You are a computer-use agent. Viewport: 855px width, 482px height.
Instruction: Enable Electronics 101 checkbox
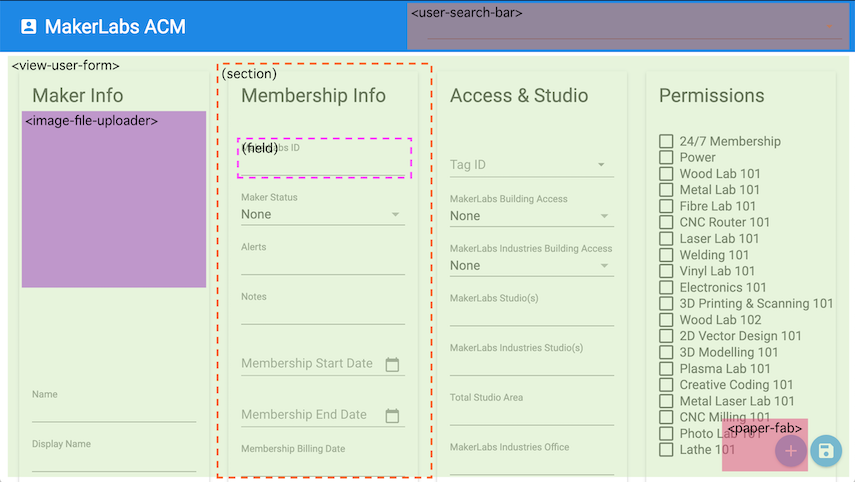(x=666, y=287)
